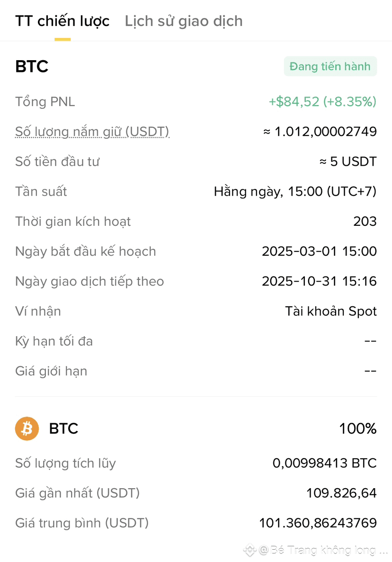The image size is (392, 562).
Task: Select the TT chiến lược tab
Action: pyautogui.click(x=62, y=21)
